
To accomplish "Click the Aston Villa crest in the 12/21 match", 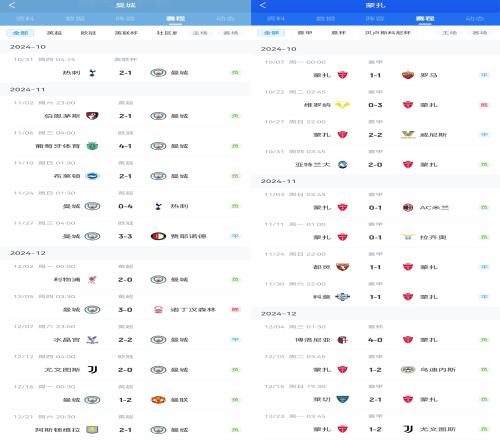I will point(92,430).
